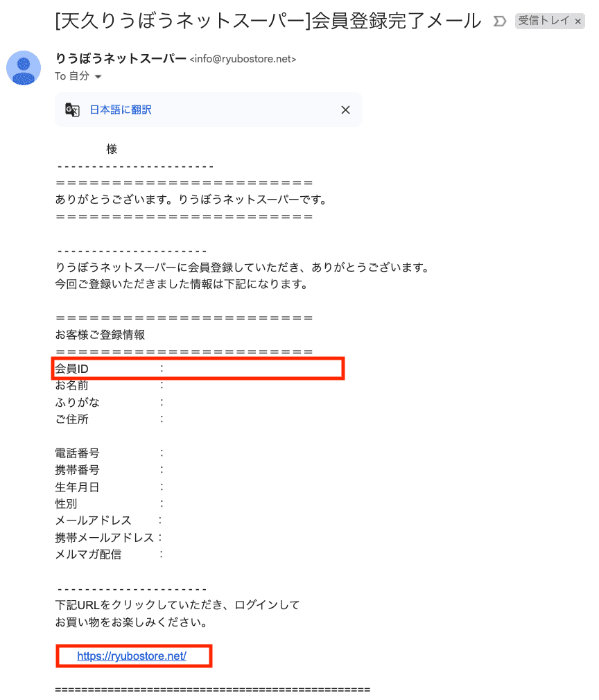Open the https://ryubostore.net/ link
599x700 pixels.
(x=132, y=656)
